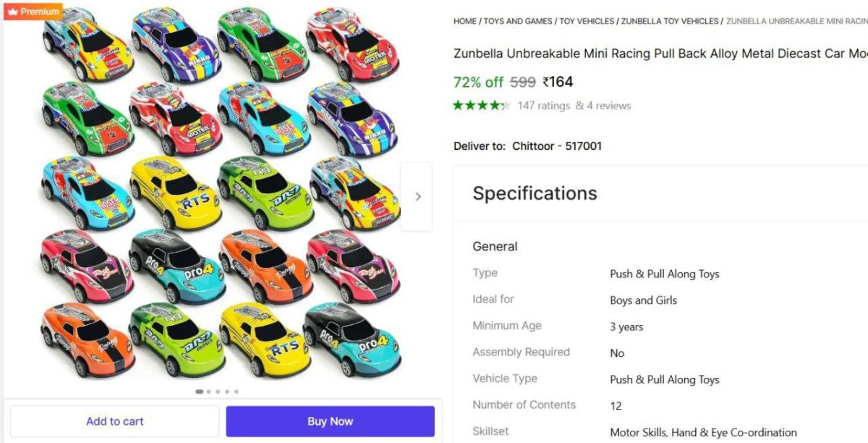Image resolution: width=868 pixels, height=443 pixels.
Task: Show next product image with chevron arrow
Action: [x=417, y=196]
